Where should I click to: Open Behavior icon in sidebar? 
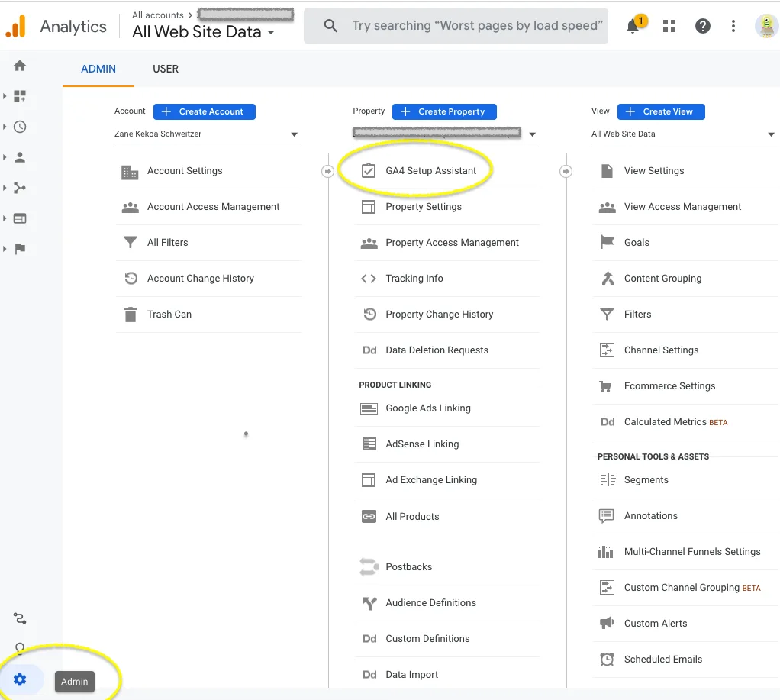tap(20, 218)
